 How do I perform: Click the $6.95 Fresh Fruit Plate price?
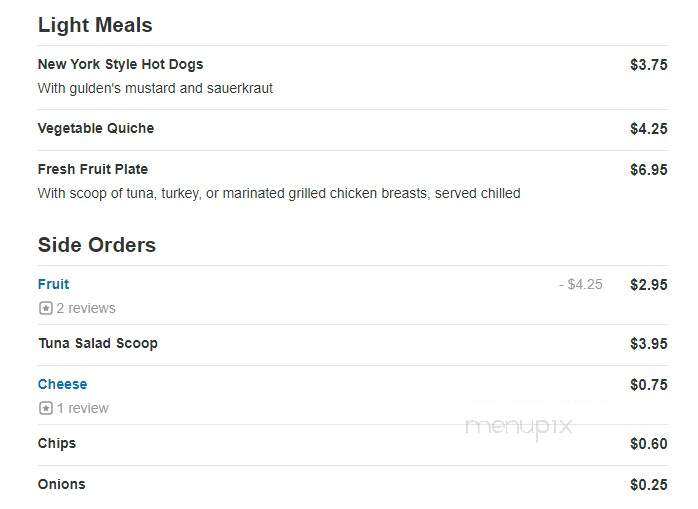pyautogui.click(x=649, y=170)
